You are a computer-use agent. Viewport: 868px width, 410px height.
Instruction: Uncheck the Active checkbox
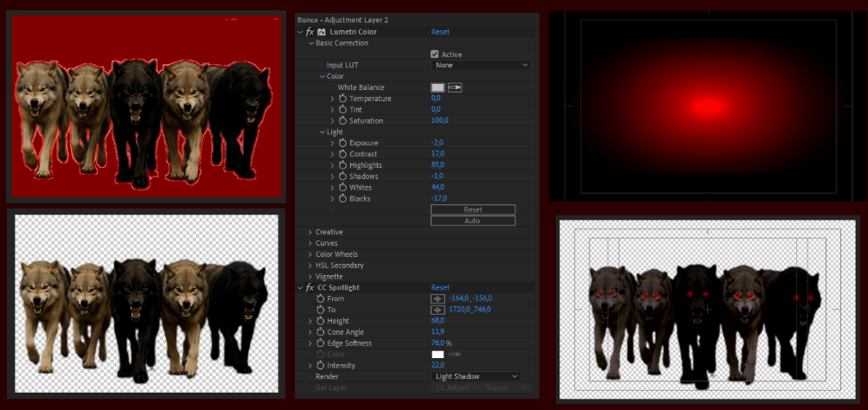point(435,54)
